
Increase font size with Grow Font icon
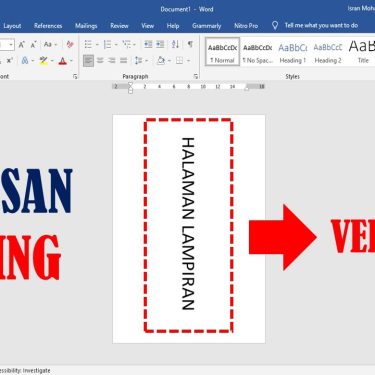pos(22,44)
